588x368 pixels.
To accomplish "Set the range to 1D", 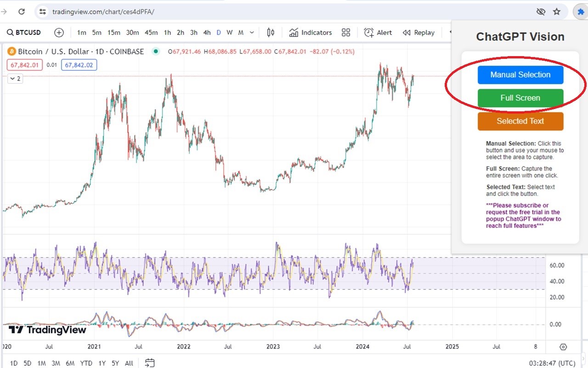I will click(14, 363).
